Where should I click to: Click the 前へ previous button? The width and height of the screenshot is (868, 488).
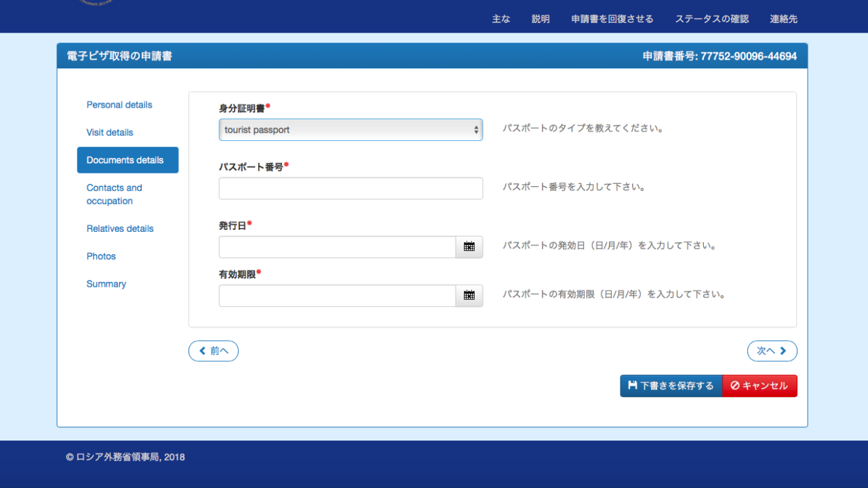coord(214,351)
